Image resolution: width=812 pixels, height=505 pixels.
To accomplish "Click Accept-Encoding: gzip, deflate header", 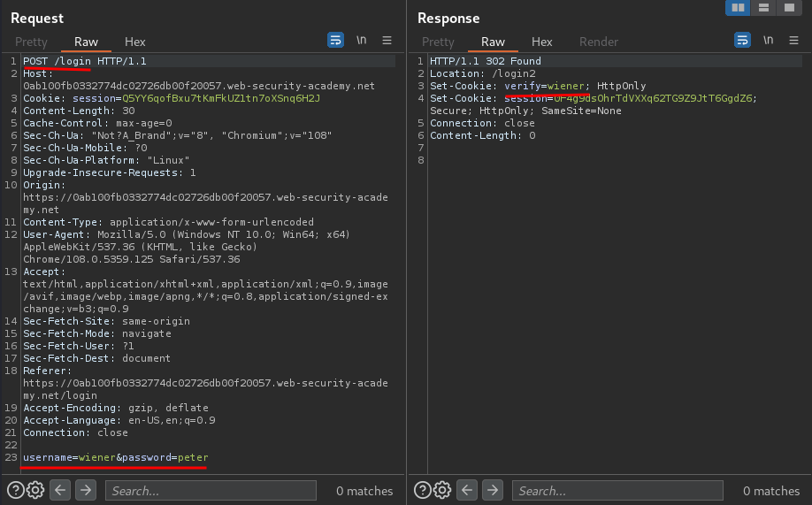I will pos(116,408).
